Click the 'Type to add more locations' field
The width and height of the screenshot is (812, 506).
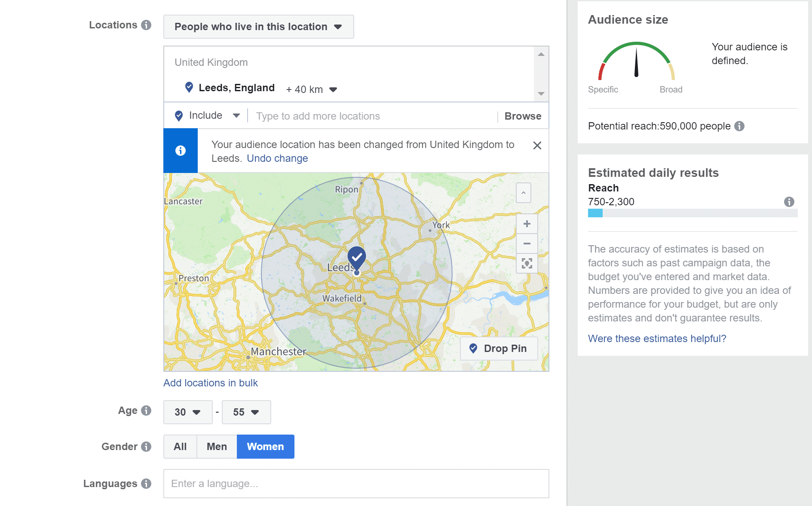pyautogui.click(x=372, y=116)
